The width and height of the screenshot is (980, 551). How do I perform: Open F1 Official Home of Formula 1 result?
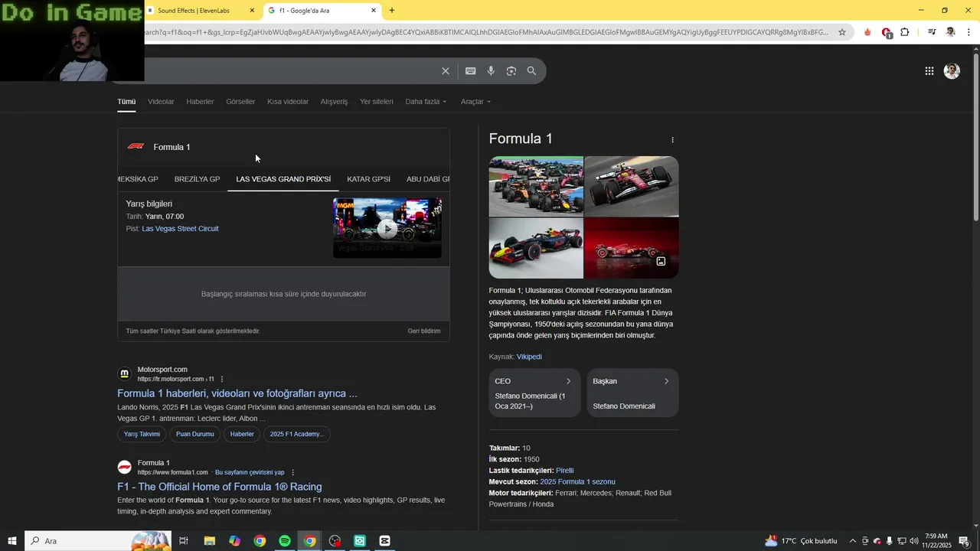[219, 487]
